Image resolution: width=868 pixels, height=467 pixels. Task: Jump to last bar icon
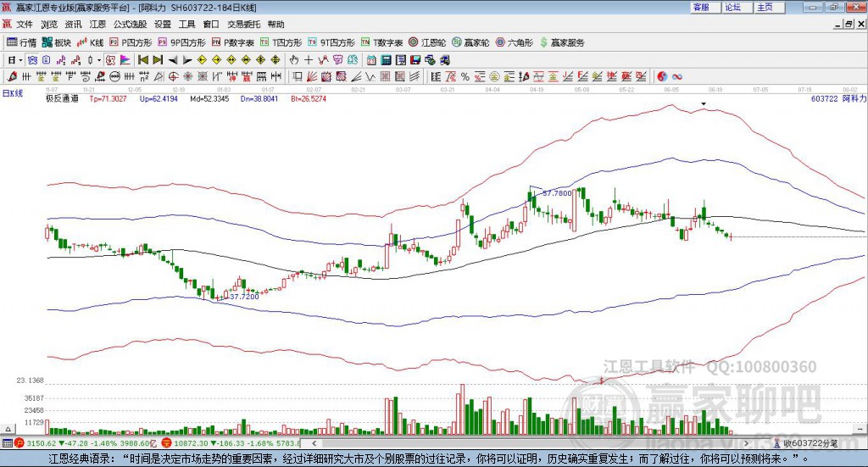(x=157, y=60)
